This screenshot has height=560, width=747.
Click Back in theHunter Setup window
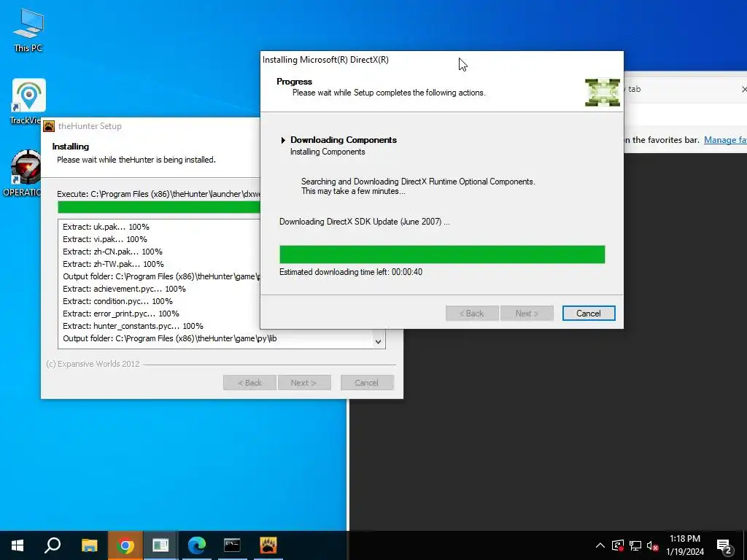249,383
